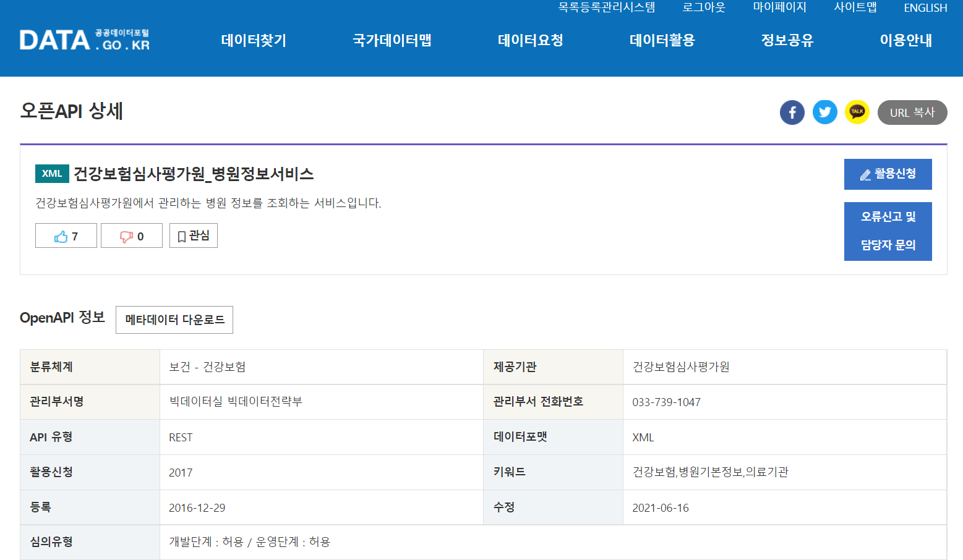Open the 사이트맵 link
Screen dimensions: 963x560
tap(855, 7)
